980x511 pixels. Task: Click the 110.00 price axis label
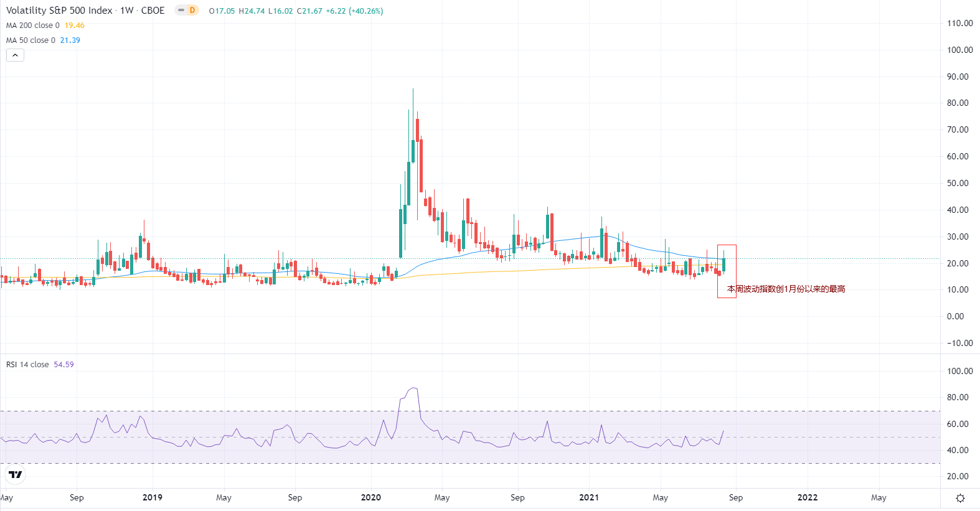point(959,23)
